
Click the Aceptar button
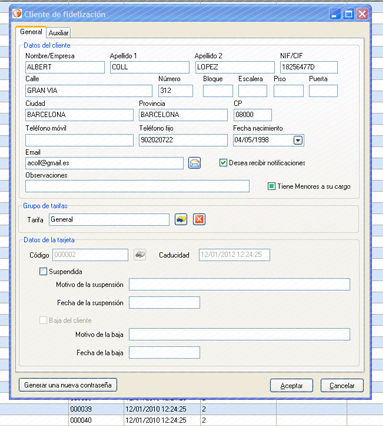pyautogui.click(x=291, y=386)
